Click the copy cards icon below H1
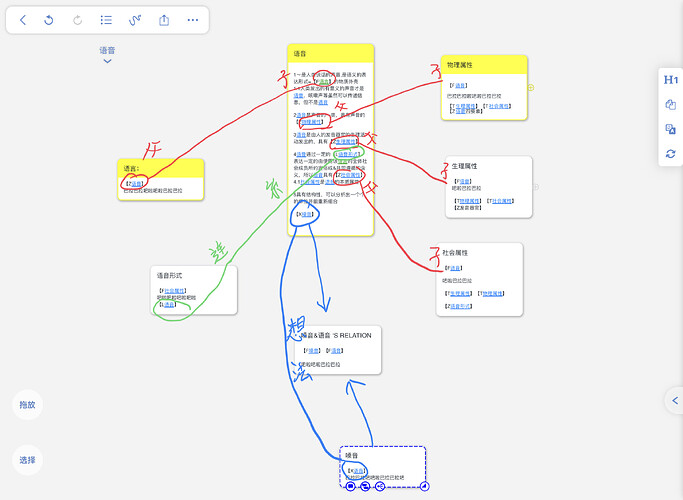This screenshot has width=683, height=500. (671, 105)
